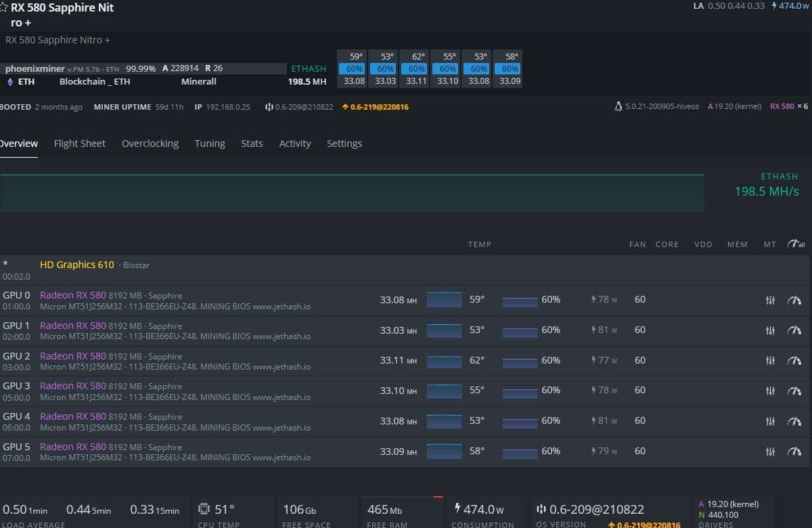The height and width of the screenshot is (528, 812).
Task: Open the Settings tab
Action: tap(344, 144)
